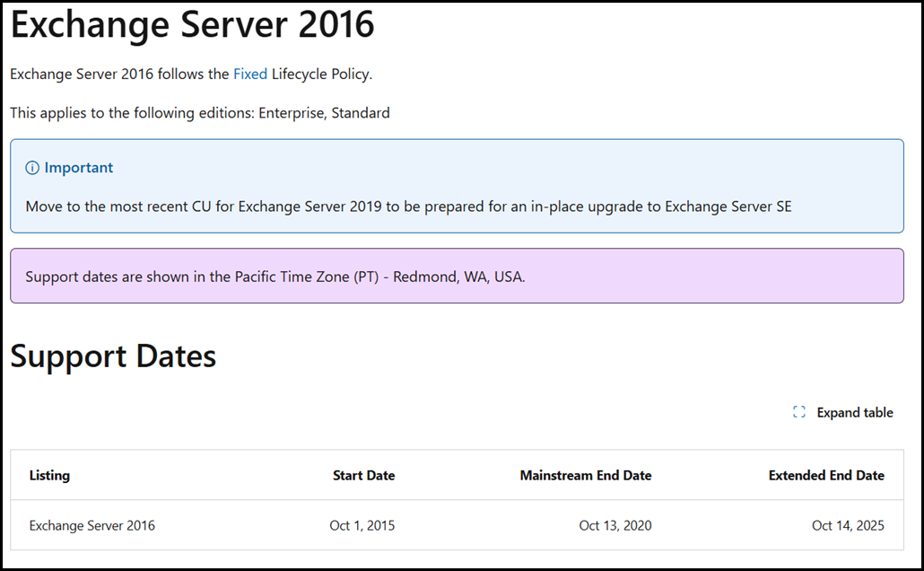Viewport: 924px width, 571px height.
Task: Click the words 'Lifecycle Policy' after the Fixed link
Action: pyautogui.click(x=321, y=74)
